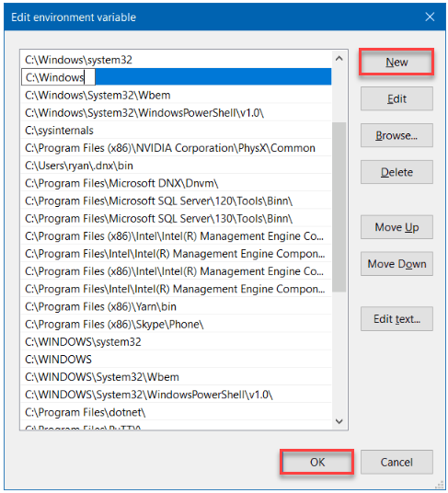Cancel the environment variable dialog
Viewport: 448px width, 493px height.
396,462
